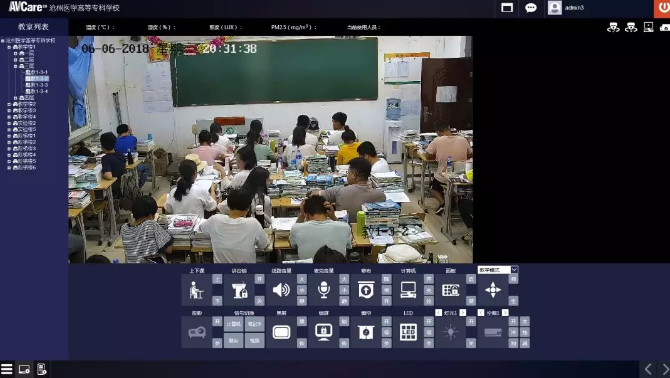Open the hamburger menu in bottom bar
This screenshot has height=378, width=670.
(6, 369)
